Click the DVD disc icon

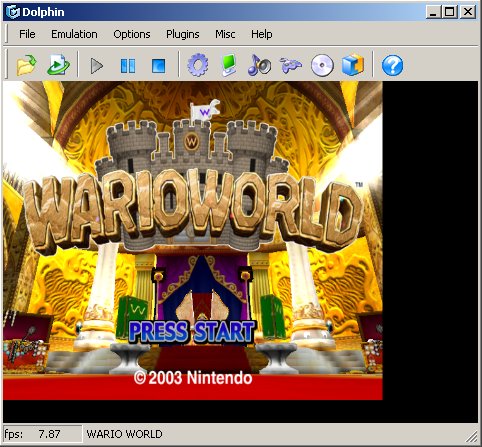pos(322,65)
